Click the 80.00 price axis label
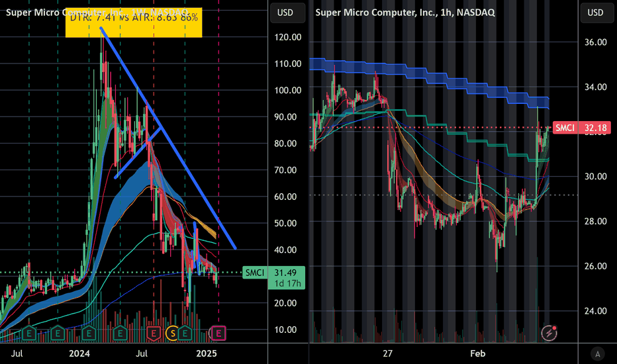617x364 pixels. pyautogui.click(x=285, y=143)
